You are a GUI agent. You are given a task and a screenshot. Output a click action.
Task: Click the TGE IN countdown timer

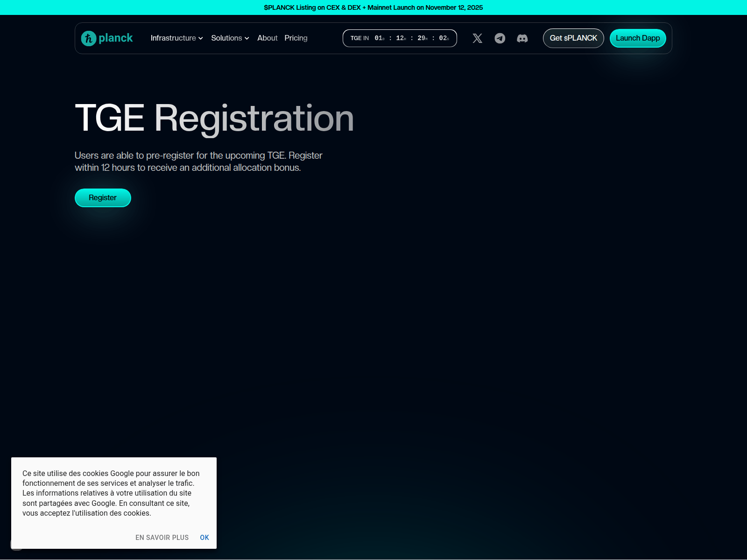[x=400, y=38]
